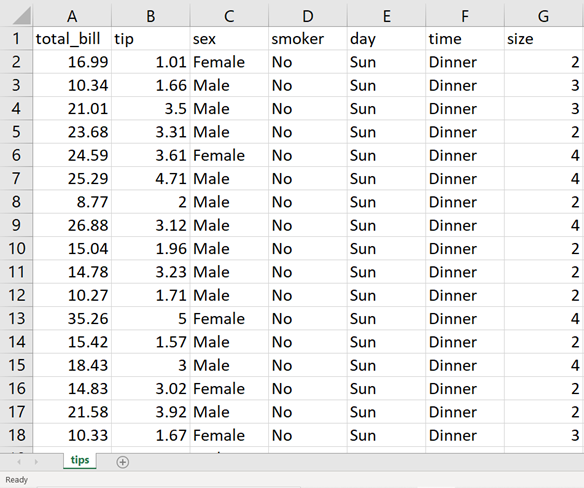Select cell with total bill 26.88
This screenshot has height=488, width=584.
[72, 225]
